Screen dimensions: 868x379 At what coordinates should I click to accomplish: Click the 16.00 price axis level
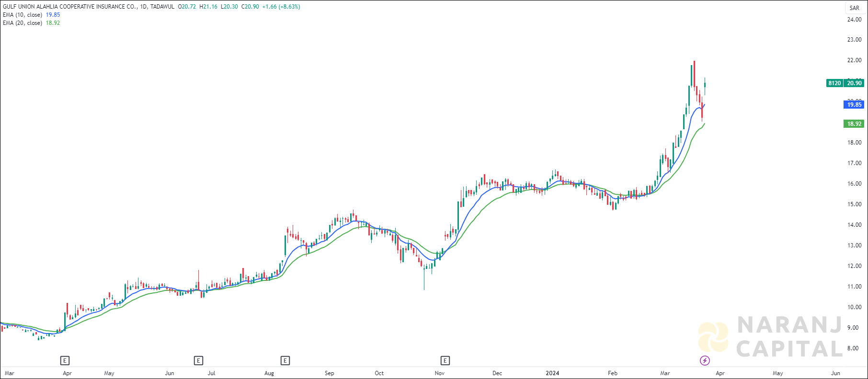(x=854, y=184)
